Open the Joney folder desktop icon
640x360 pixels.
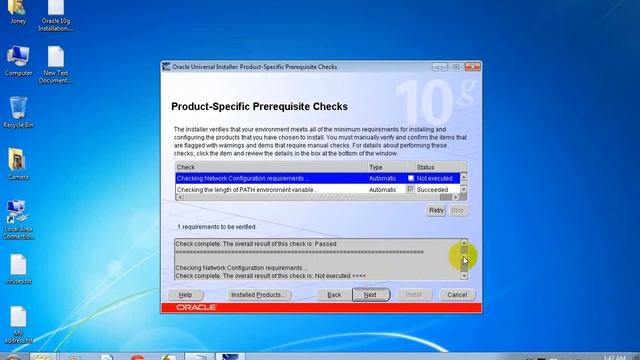point(17,11)
